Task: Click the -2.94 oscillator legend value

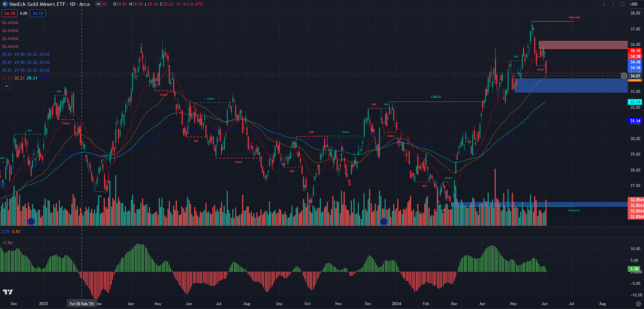Action: point(7,243)
